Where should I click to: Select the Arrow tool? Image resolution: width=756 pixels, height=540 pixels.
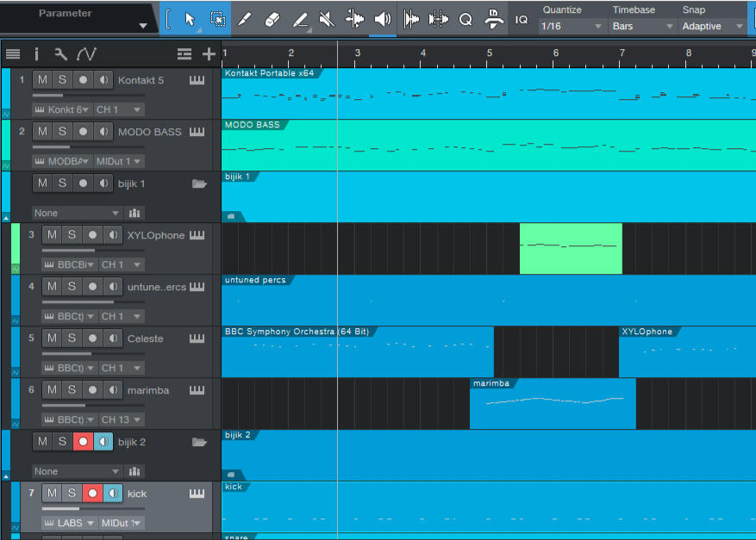[x=191, y=19]
